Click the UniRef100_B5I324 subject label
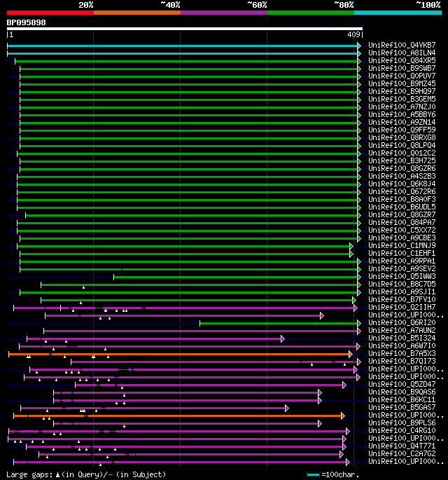The image size is (448, 480). [x=402, y=338]
